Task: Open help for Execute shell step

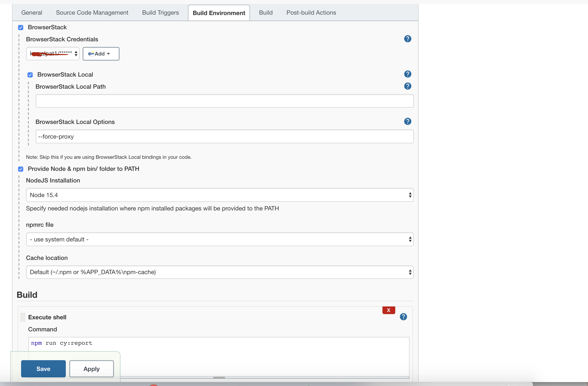Action: [x=403, y=317]
